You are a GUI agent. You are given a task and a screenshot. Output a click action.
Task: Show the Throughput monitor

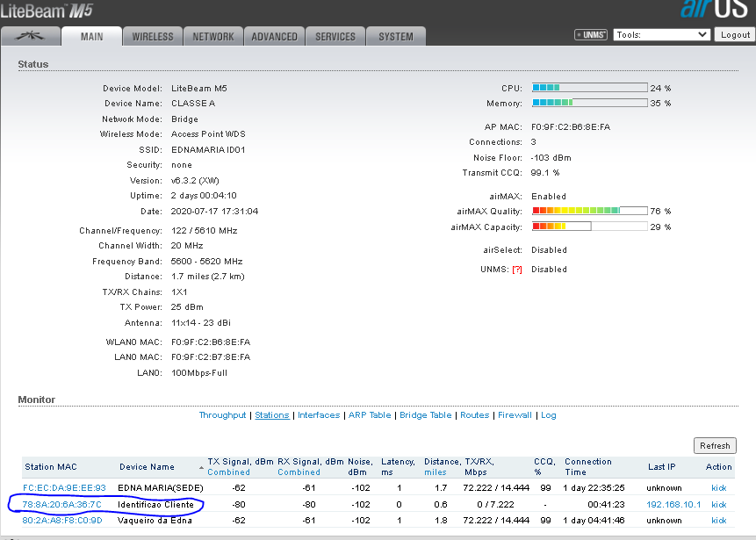tap(222, 415)
